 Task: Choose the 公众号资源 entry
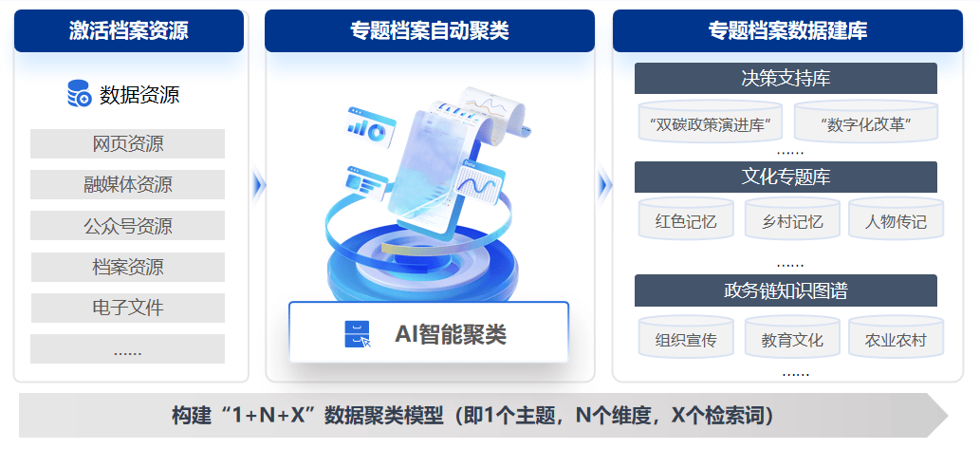click(x=127, y=225)
